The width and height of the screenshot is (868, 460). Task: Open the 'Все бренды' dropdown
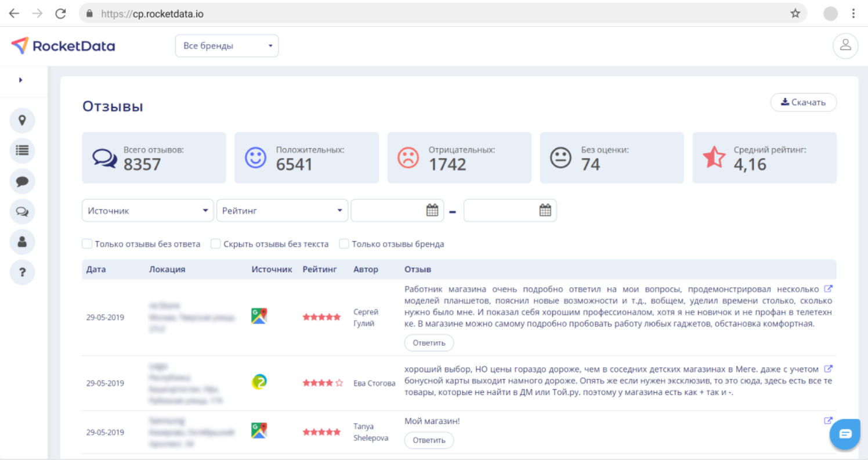click(226, 45)
